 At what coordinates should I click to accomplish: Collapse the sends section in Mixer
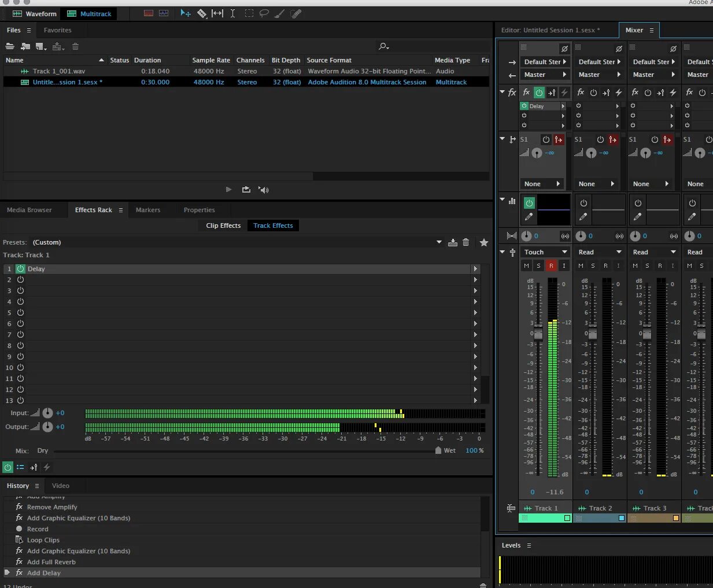503,139
